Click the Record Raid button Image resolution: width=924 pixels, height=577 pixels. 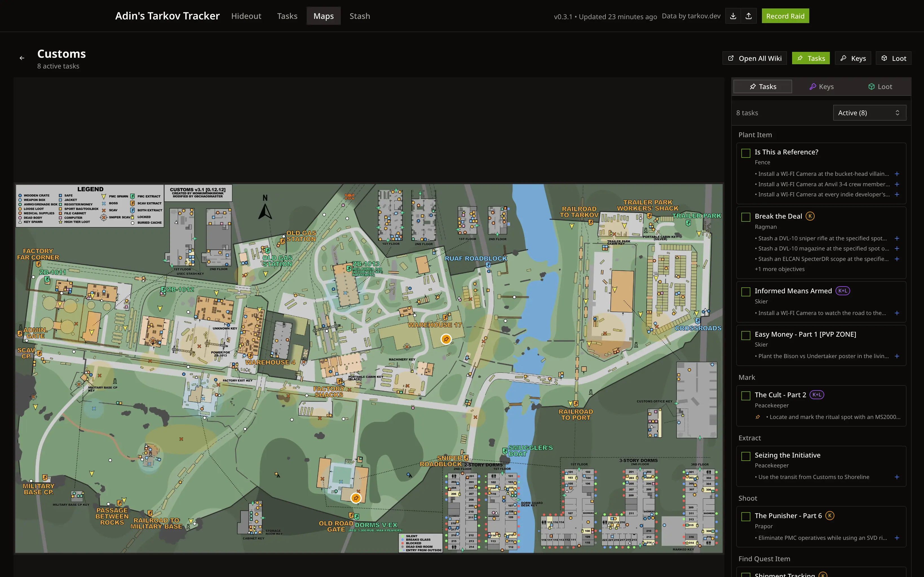pos(785,16)
